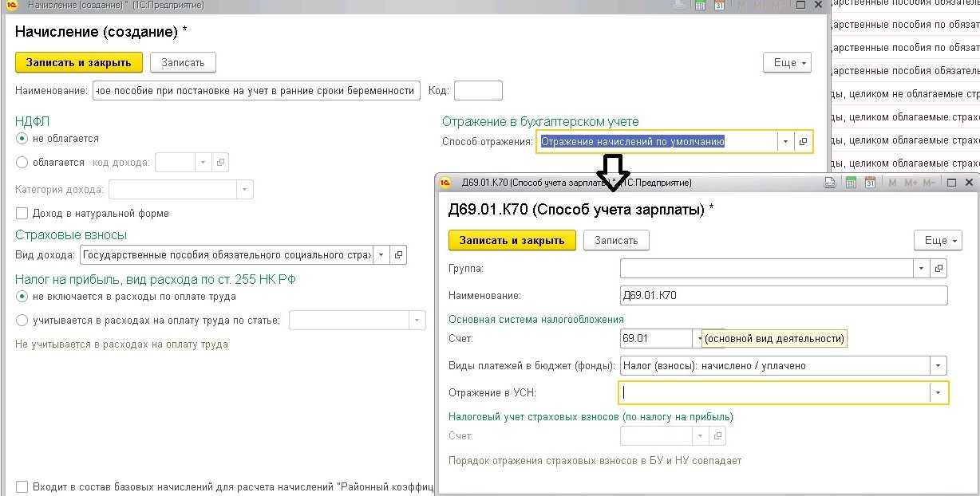This screenshot has width=980, height=496.
Task: Click 'Страховые взносы' section heading
Action: coord(71,235)
